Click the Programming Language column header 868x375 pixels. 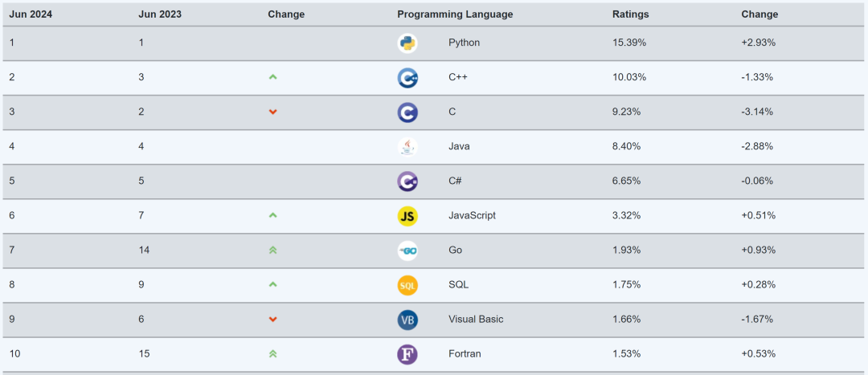tap(455, 14)
